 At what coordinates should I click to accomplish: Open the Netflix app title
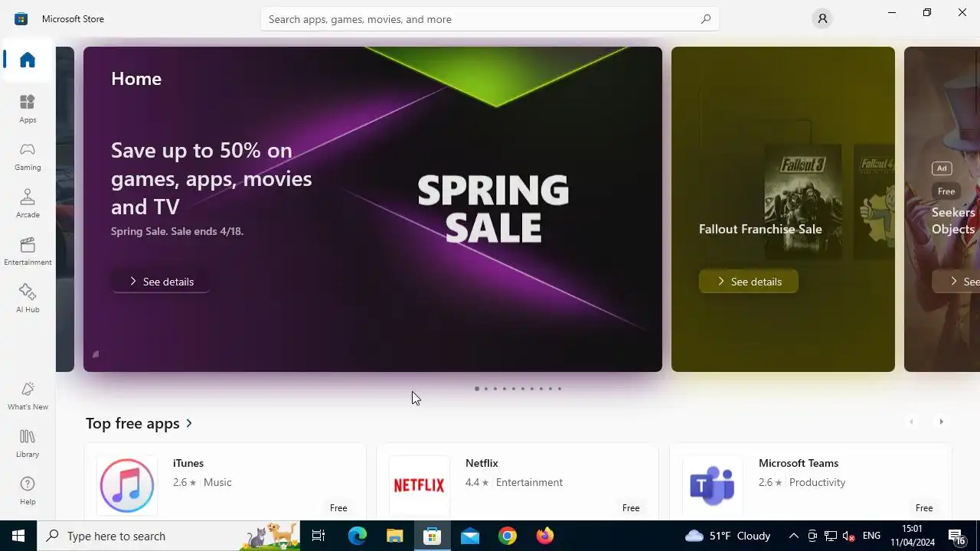tap(482, 463)
